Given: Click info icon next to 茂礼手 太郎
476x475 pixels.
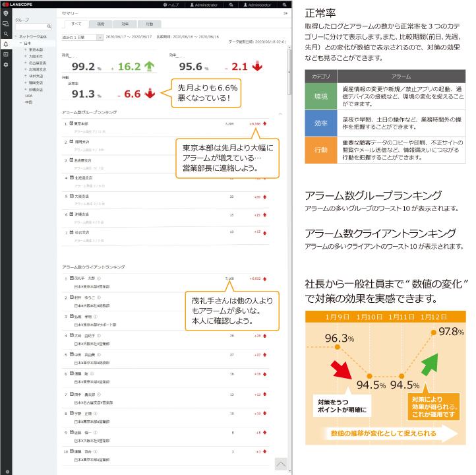Looking at the screenshot, I should point(100,279).
